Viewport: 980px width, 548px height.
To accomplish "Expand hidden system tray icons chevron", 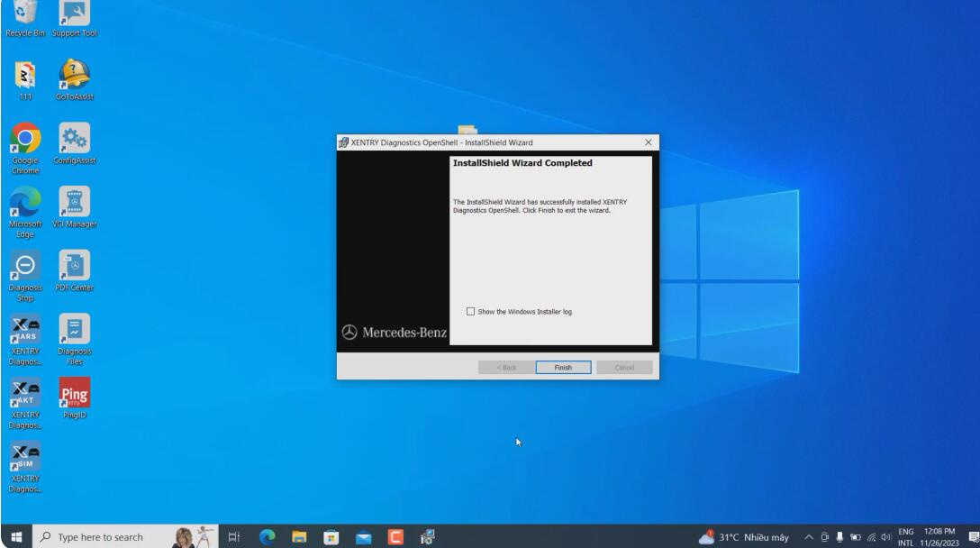I will pos(808,537).
